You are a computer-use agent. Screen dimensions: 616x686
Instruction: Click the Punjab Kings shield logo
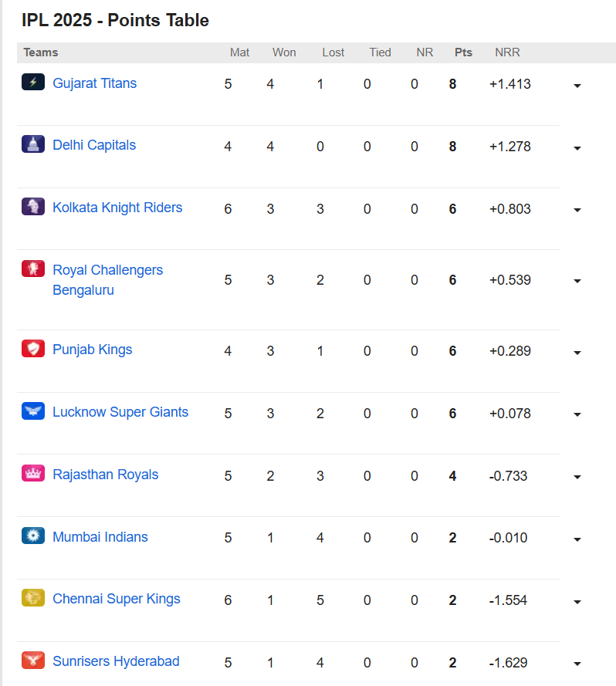[33, 348]
